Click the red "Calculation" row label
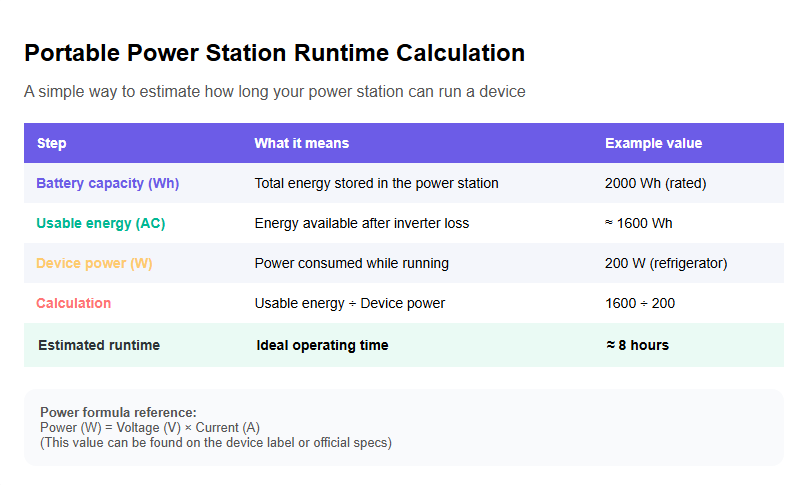 tap(73, 303)
